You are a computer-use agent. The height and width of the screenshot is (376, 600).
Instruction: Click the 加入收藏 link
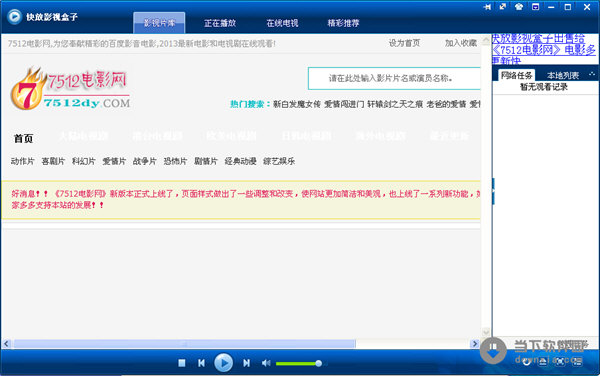click(460, 43)
